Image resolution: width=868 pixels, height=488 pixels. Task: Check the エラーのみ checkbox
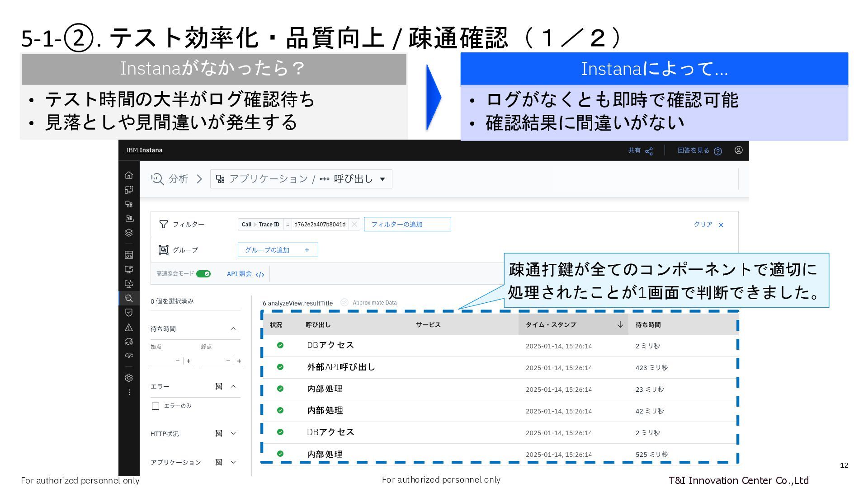156,406
